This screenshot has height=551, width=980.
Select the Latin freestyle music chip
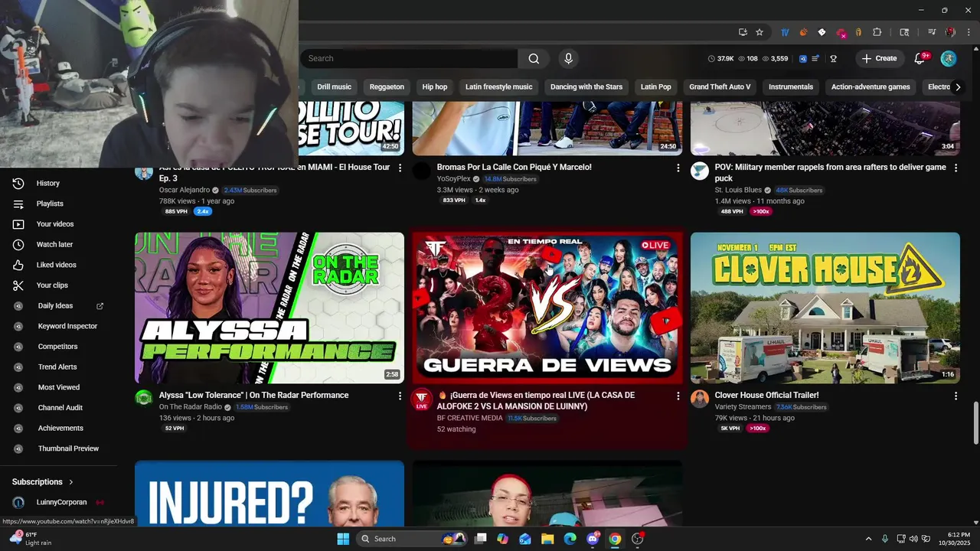[498, 86]
